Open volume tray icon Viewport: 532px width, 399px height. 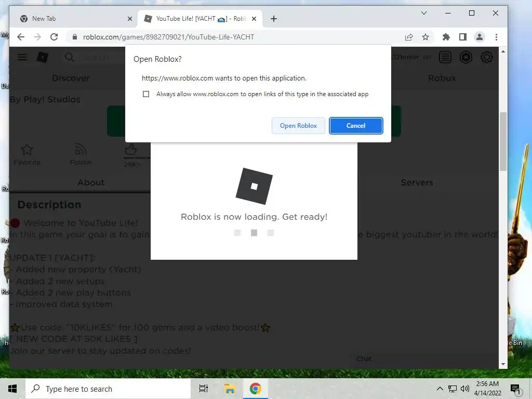click(x=465, y=389)
